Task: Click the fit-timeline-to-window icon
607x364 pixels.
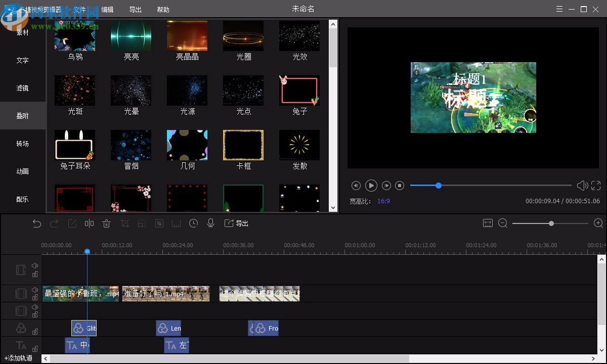Action: (x=488, y=223)
